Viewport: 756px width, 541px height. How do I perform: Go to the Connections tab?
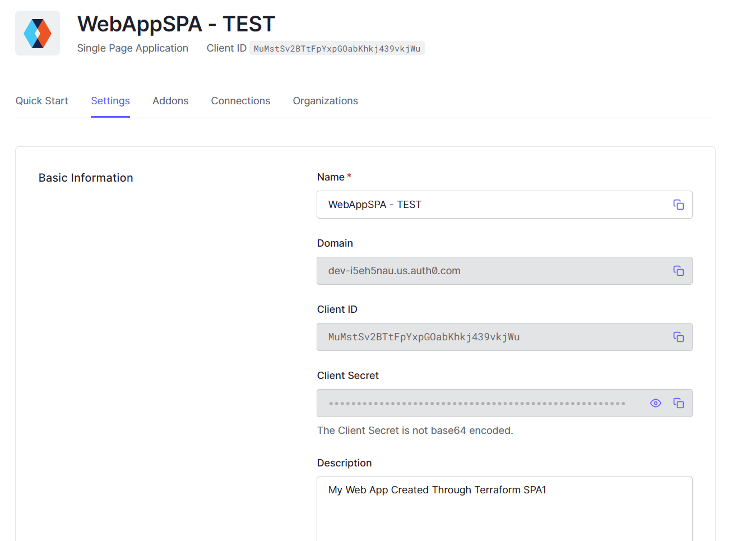[240, 101]
